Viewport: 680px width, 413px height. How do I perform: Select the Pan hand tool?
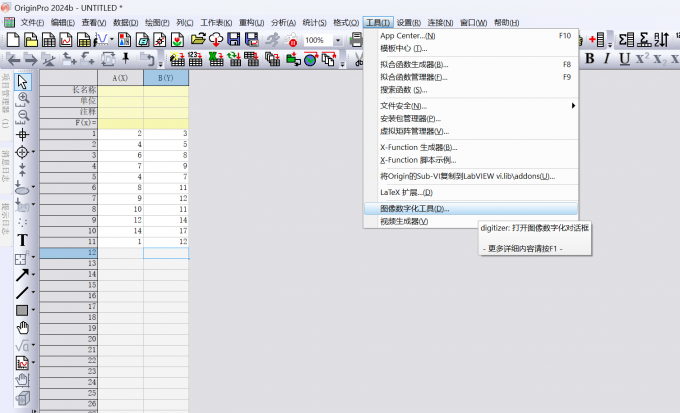pyautogui.click(x=23, y=328)
